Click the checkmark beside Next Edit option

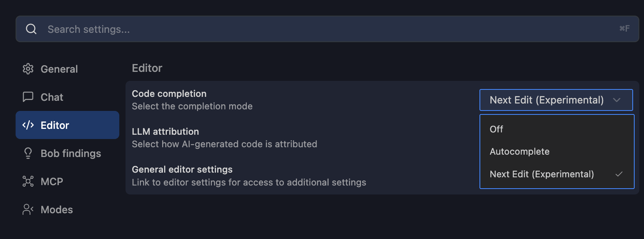619,174
